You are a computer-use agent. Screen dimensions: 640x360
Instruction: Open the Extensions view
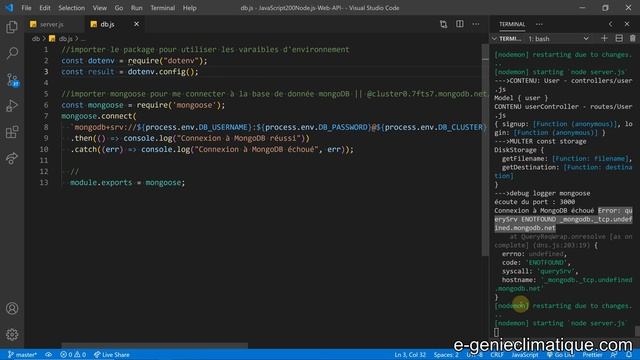coord(12,132)
